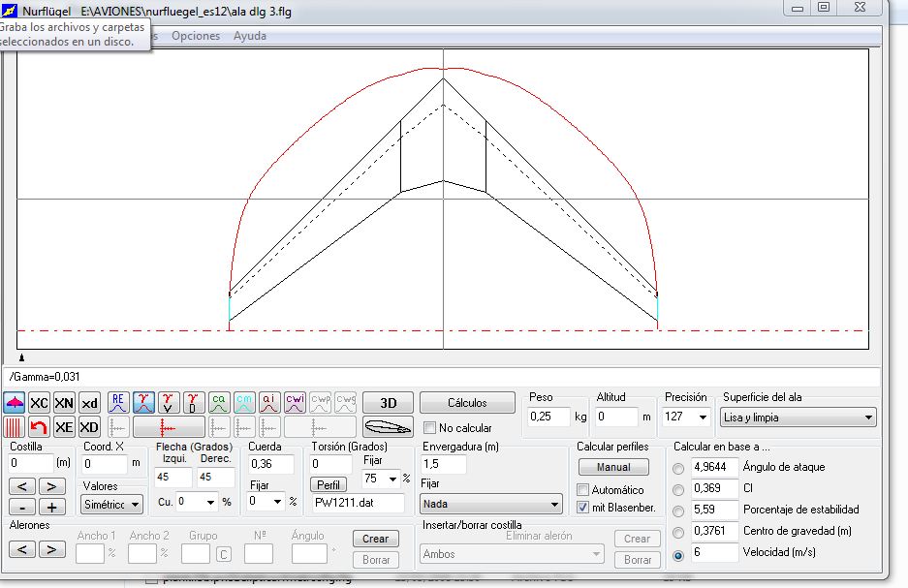This screenshot has height=588, width=908.
Task: Open the Superficie del ala dropdown
Action: [x=798, y=418]
